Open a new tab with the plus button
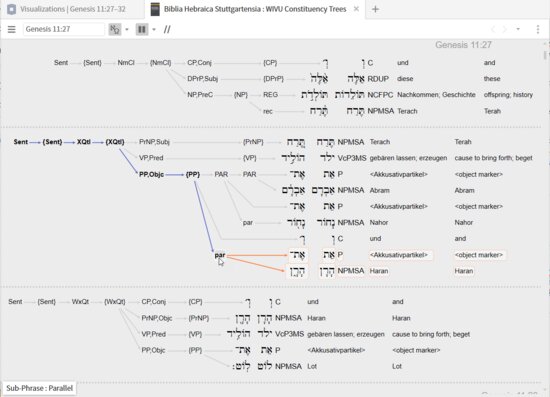Viewport: 550px width, 397px height. [375, 9]
